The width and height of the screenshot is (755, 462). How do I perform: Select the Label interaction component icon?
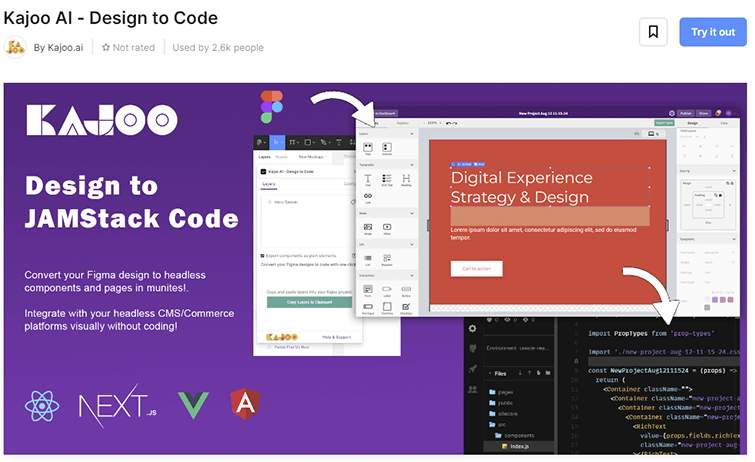tap(387, 290)
